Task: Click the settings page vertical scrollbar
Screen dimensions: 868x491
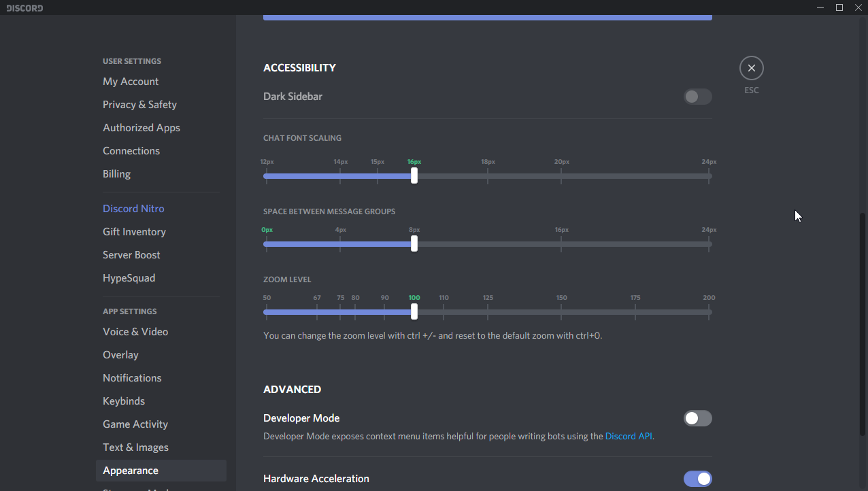Action: click(x=863, y=323)
